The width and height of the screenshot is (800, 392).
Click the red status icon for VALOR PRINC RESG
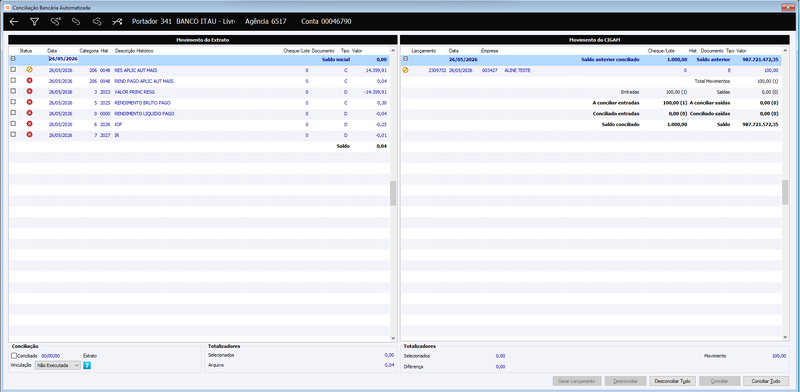pyautogui.click(x=29, y=91)
